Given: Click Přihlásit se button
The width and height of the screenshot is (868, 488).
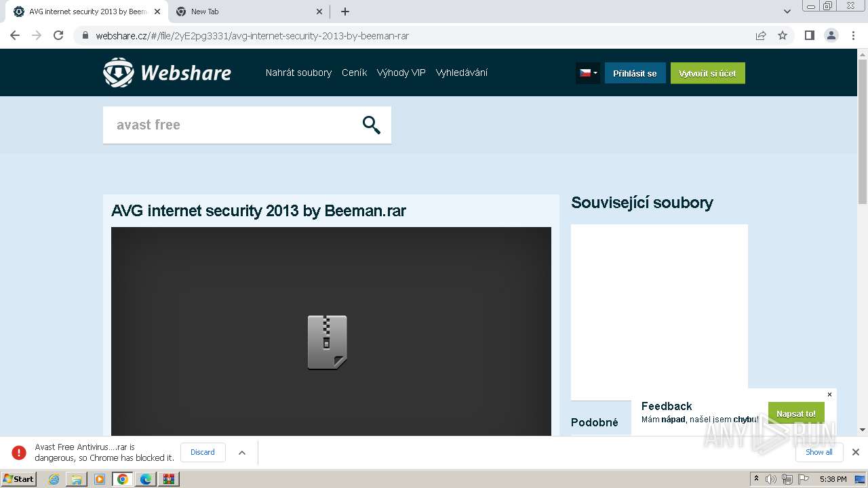Looking at the screenshot, I should (x=635, y=73).
